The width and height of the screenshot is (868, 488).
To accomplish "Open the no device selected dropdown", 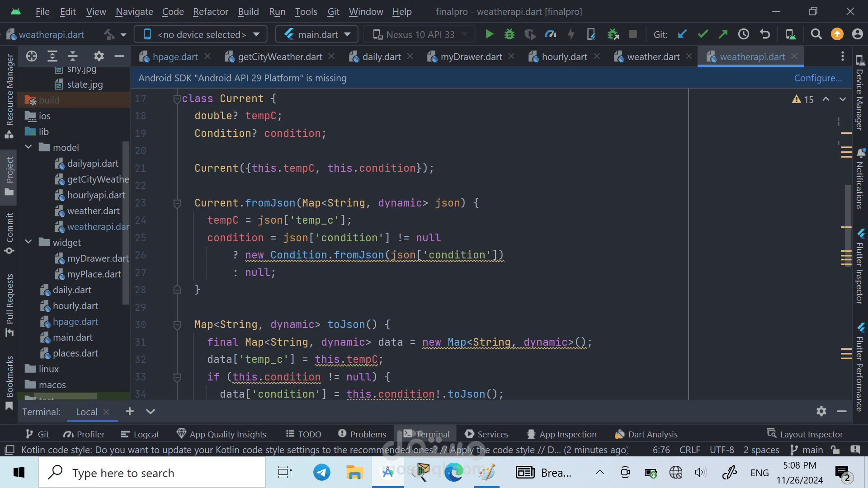I will 201,34.
